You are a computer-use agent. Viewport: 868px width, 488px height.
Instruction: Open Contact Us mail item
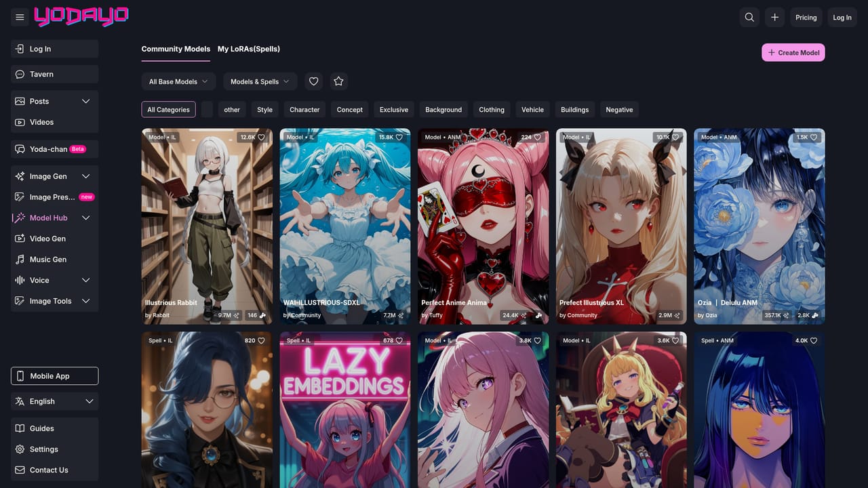(54, 470)
